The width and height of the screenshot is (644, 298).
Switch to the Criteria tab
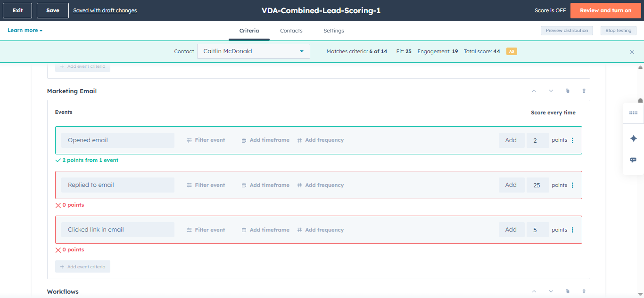(249, 31)
